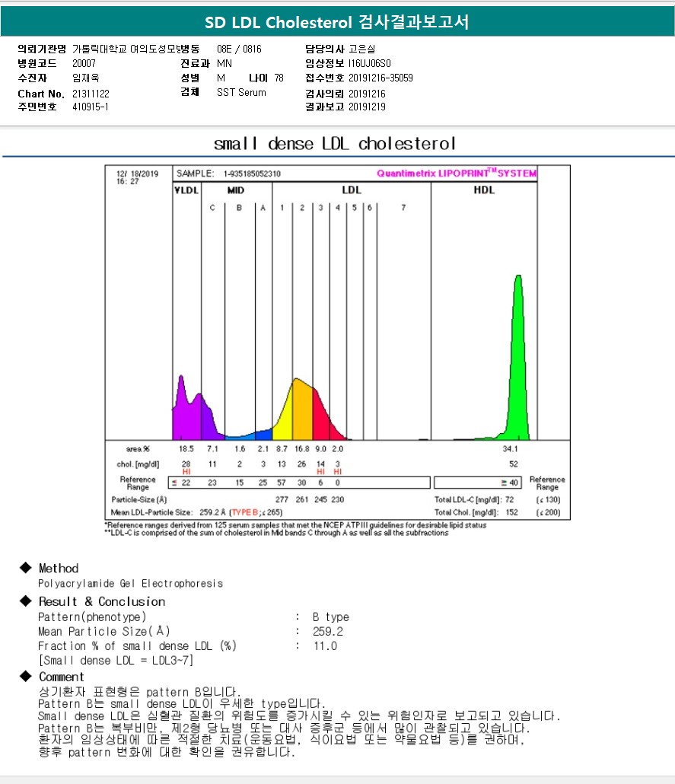Select small dense LDL fraction '11.0'
The image size is (675, 784).
[325, 646]
